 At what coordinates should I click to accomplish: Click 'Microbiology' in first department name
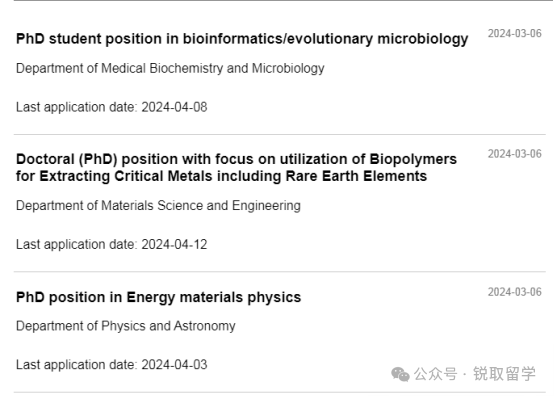[x=288, y=69]
